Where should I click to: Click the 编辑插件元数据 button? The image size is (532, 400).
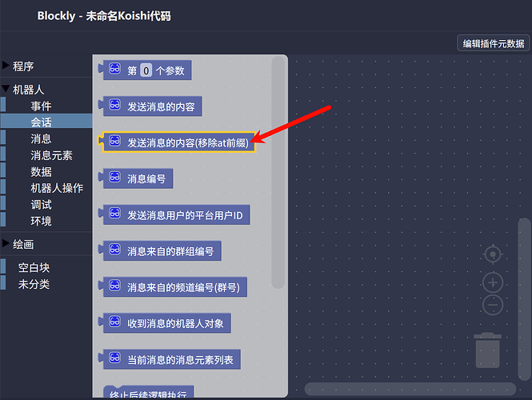pyautogui.click(x=494, y=43)
